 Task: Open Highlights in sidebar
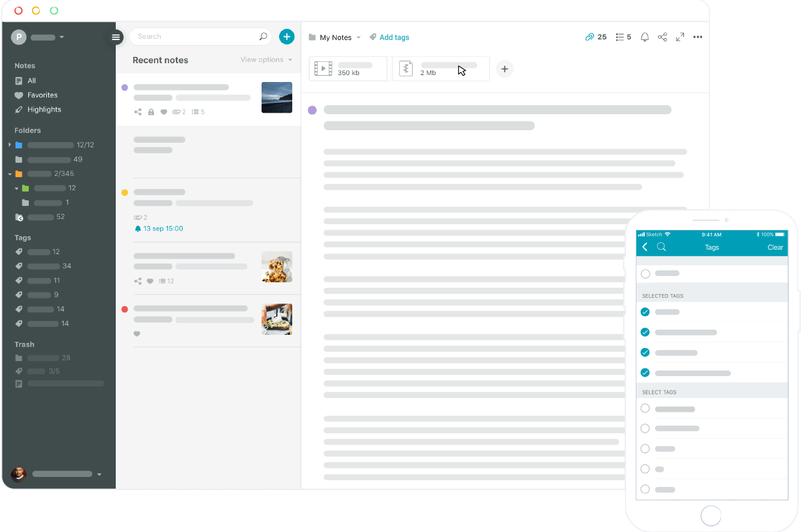(38, 110)
